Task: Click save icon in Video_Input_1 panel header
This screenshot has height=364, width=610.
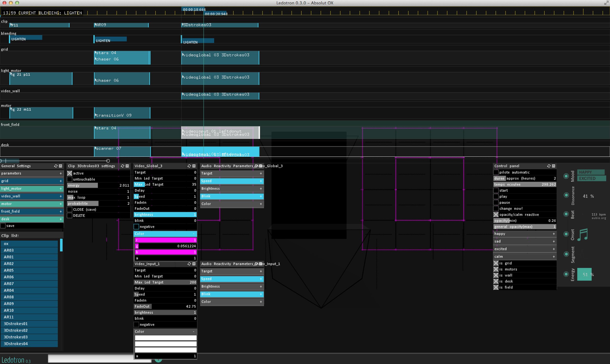Action: 194,264
